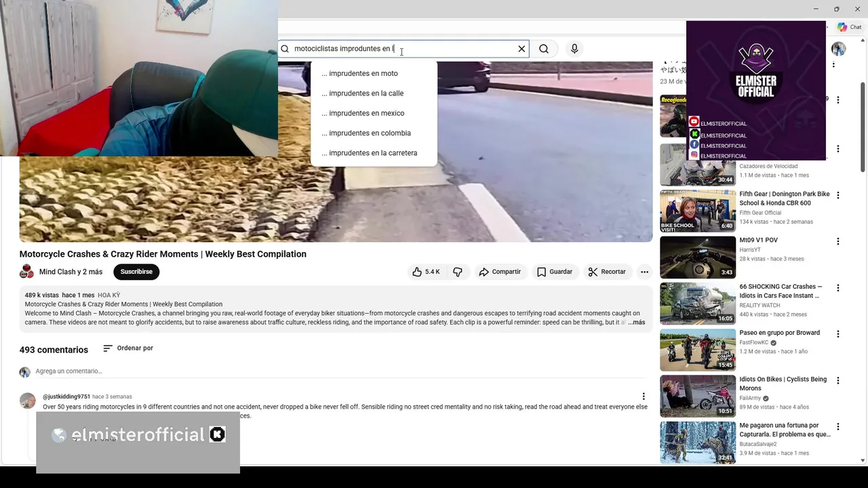Open menu for 'Idiots On Bikes' video
The height and width of the screenshot is (488, 868).
point(838,381)
